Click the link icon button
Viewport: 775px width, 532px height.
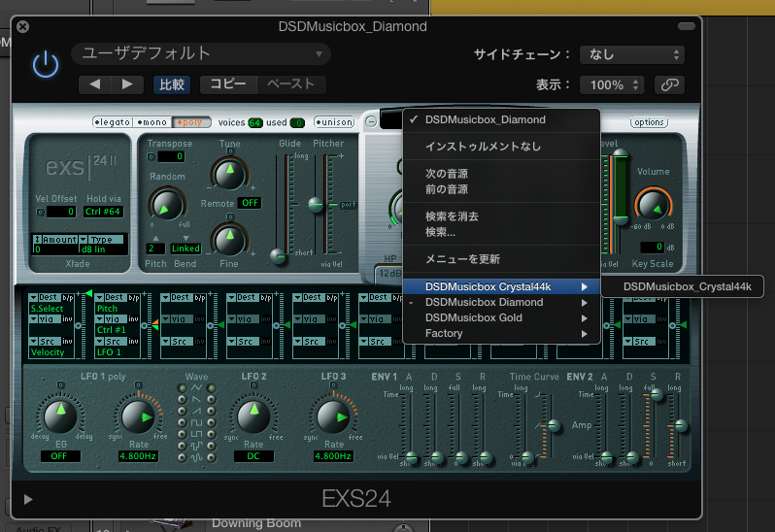(x=669, y=85)
